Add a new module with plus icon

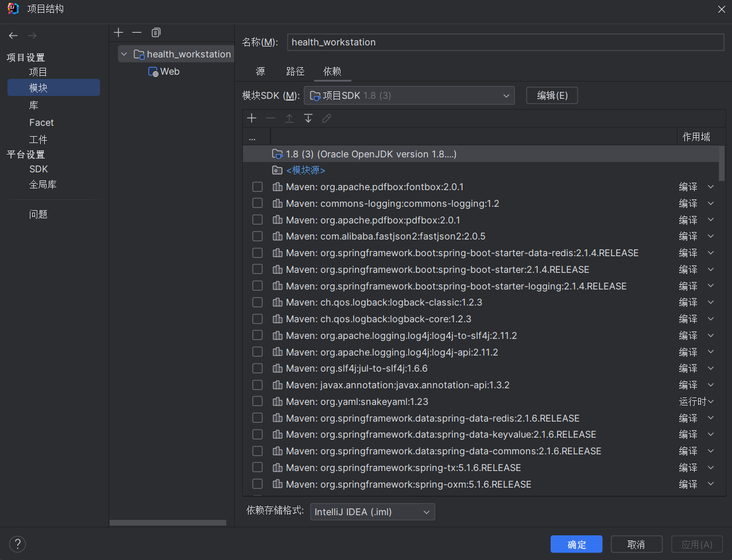tap(119, 33)
